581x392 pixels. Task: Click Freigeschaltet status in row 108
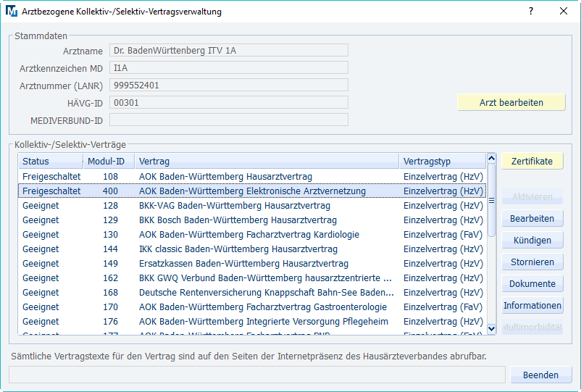(x=51, y=177)
